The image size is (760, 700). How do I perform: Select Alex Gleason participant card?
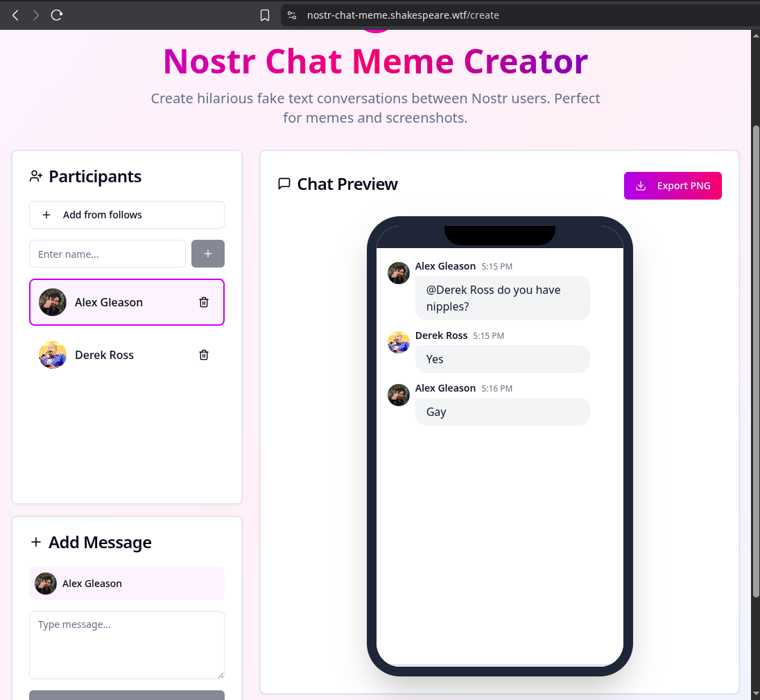[127, 302]
